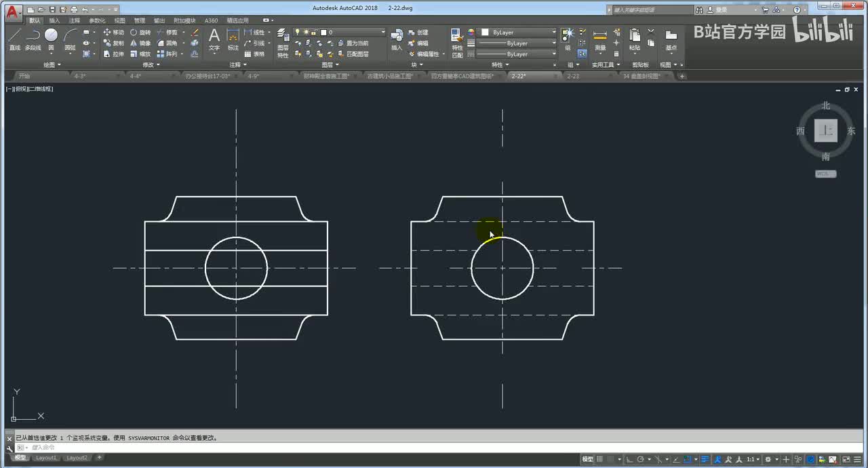Click Create block (创建) button
868x468 pixels.
click(418, 33)
